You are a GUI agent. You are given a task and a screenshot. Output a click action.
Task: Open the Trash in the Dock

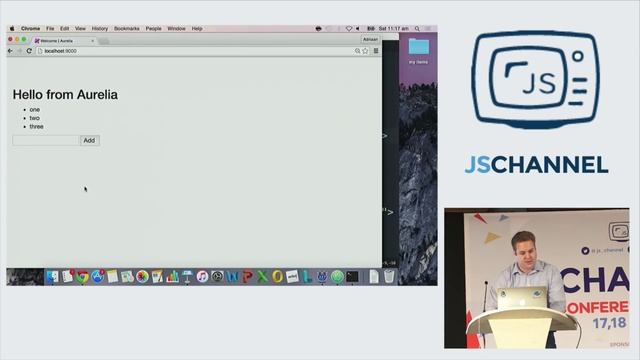point(389,277)
